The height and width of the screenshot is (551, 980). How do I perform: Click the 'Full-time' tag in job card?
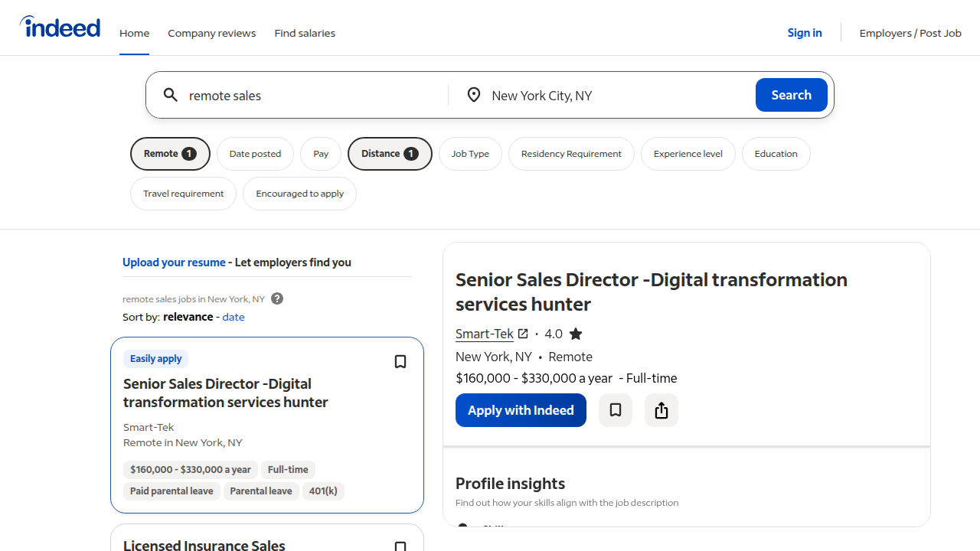[x=288, y=470]
